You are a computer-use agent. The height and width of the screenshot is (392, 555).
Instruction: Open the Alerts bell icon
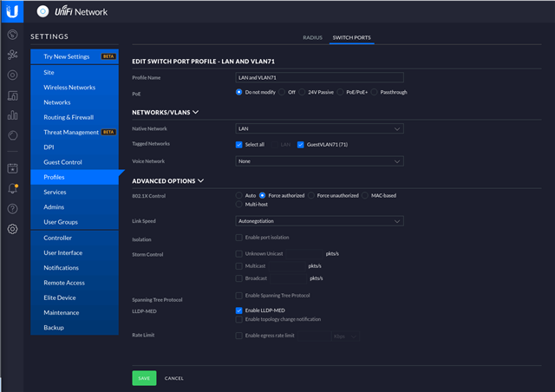[13, 189]
